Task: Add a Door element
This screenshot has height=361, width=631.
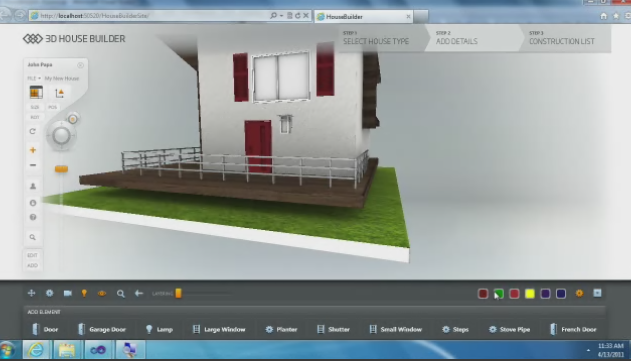Action: (x=45, y=329)
